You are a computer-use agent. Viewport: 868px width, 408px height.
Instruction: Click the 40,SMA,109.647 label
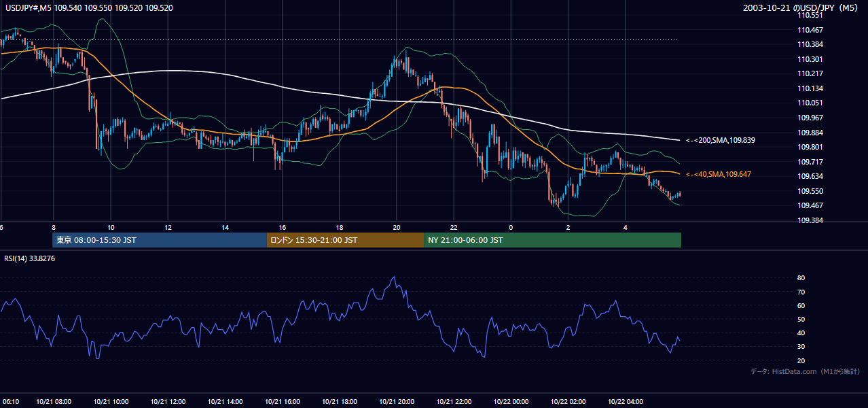pos(719,175)
